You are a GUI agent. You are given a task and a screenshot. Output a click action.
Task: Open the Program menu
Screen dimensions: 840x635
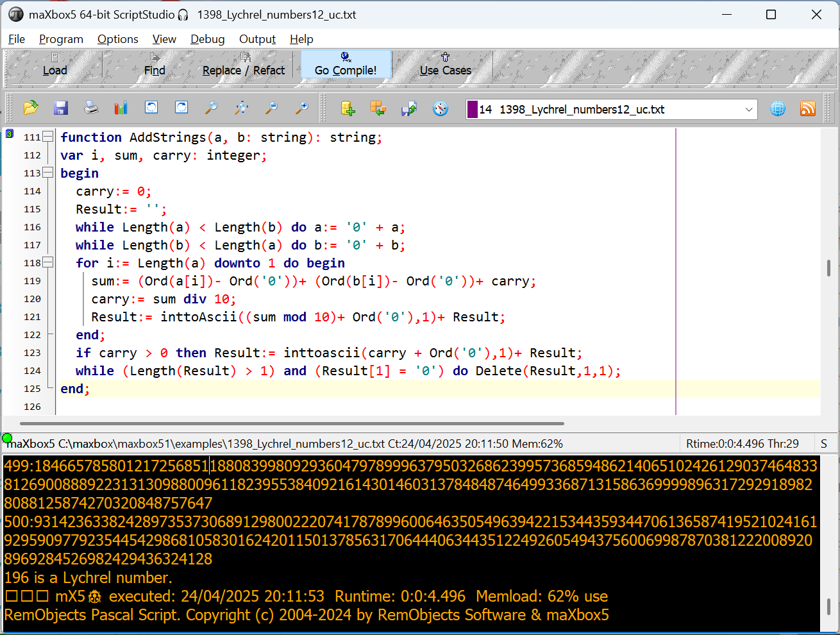click(61, 39)
